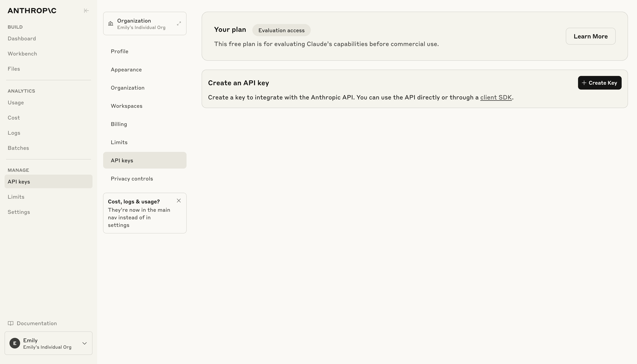Open the Organization switcher card
This screenshot has height=364, width=637.
pos(144,23)
